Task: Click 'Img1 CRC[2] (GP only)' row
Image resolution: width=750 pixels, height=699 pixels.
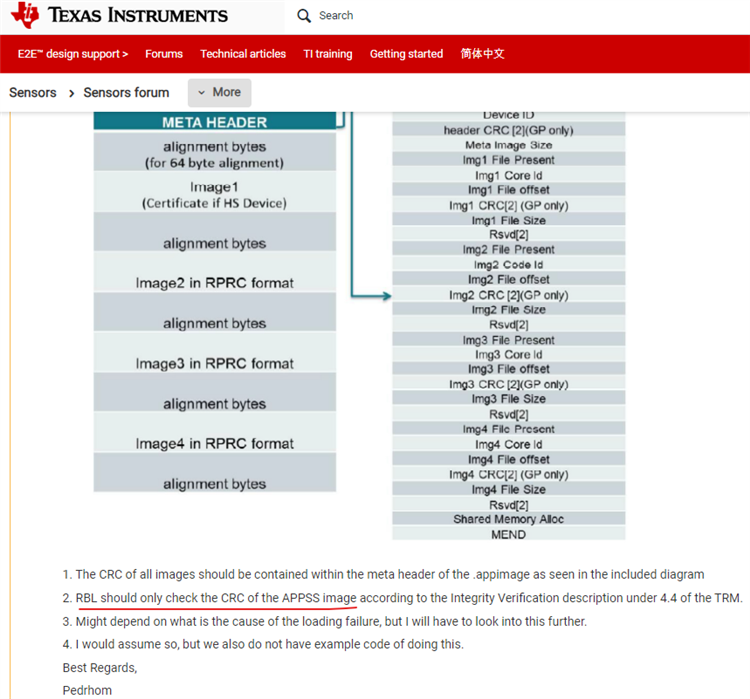Action: 508,205
